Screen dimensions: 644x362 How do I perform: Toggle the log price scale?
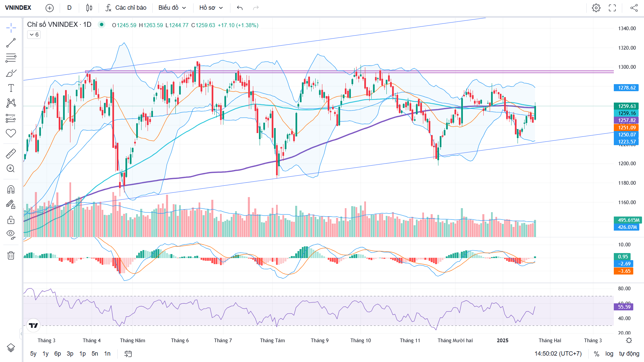pos(609,354)
